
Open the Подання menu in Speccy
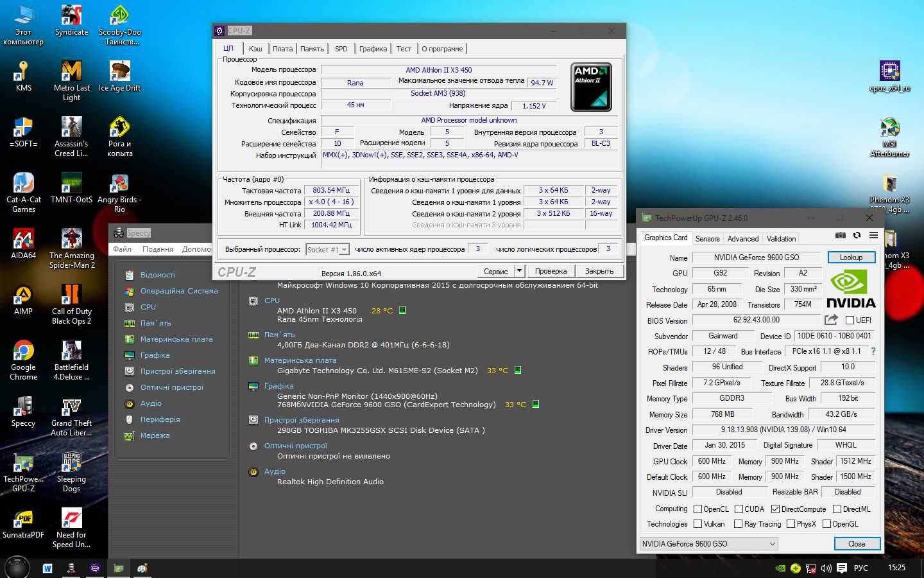click(158, 249)
